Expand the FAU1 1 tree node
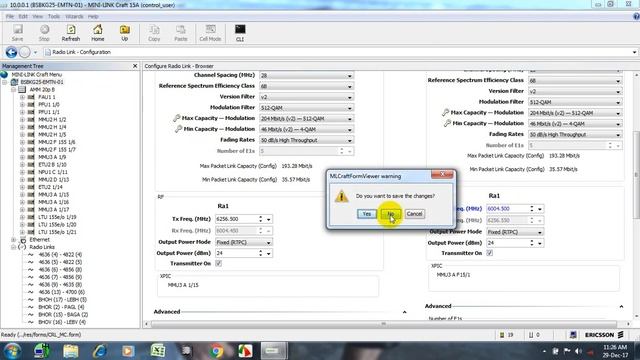640x360 pixels. click(x=22, y=97)
